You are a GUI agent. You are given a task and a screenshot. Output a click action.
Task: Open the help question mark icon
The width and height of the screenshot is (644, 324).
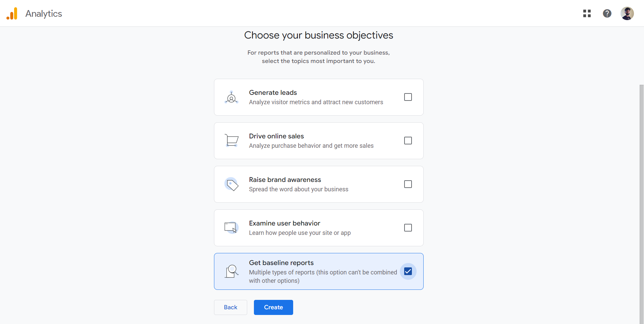(x=607, y=13)
